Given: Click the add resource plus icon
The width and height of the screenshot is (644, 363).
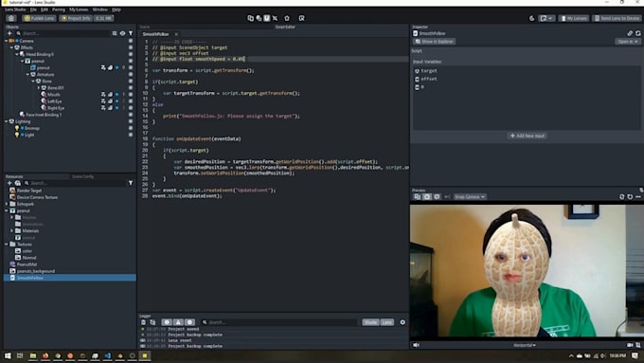Looking at the screenshot, I should [x=9, y=183].
